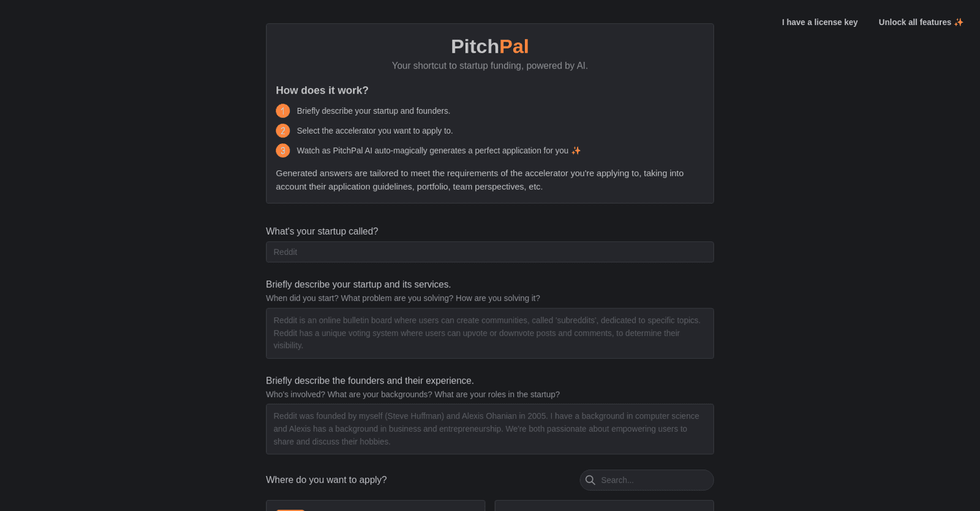The width and height of the screenshot is (980, 511).
Task: Click the sparkle emoji in step 3 description
Action: [575, 150]
